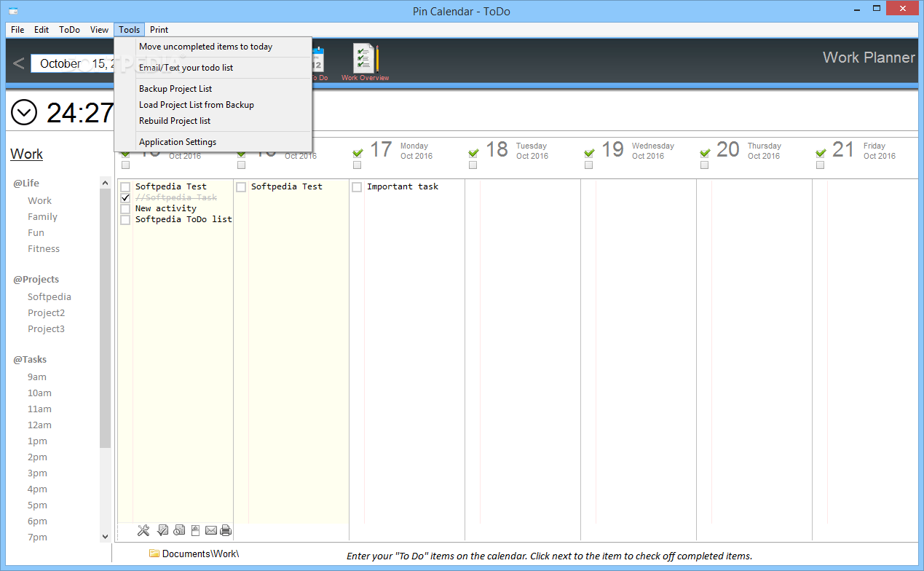This screenshot has height=571, width=924.
Task: Select the 5pm task slot
Action: [37, 505]
